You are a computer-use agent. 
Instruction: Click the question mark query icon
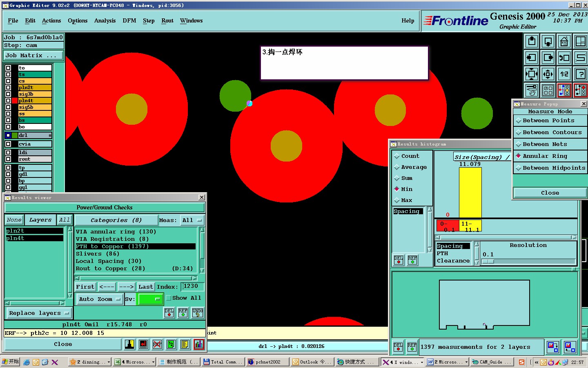(x=580, y=74)
